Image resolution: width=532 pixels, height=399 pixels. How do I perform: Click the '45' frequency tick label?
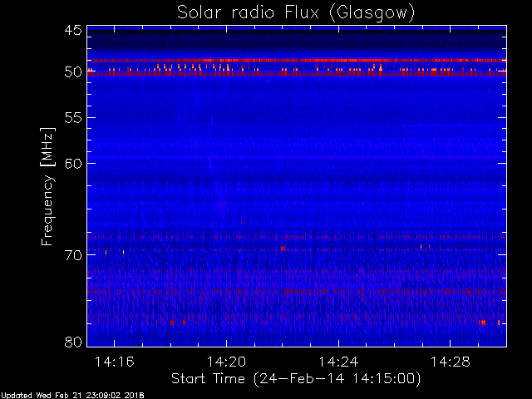[x=73, y=31]
